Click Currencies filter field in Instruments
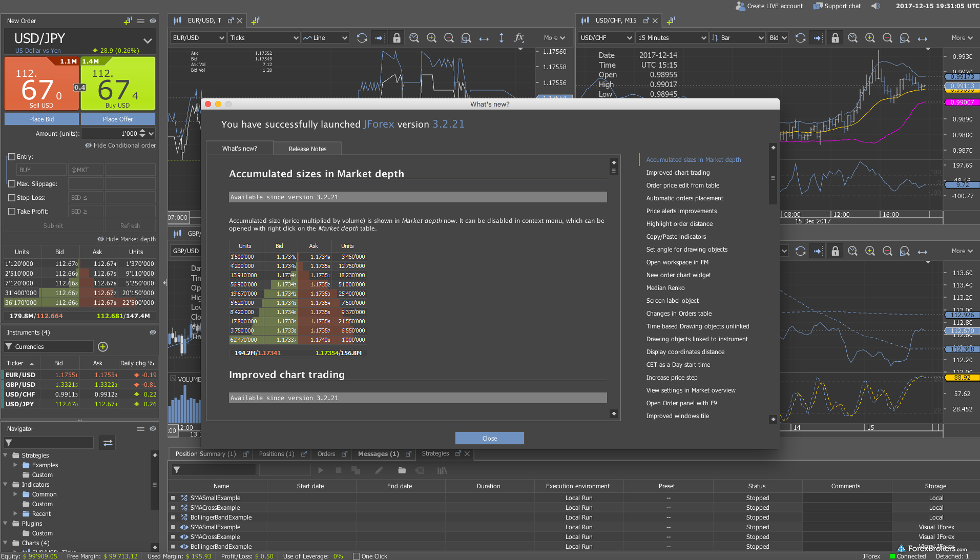Screen dimensions: 980x560 click(49, 347)
